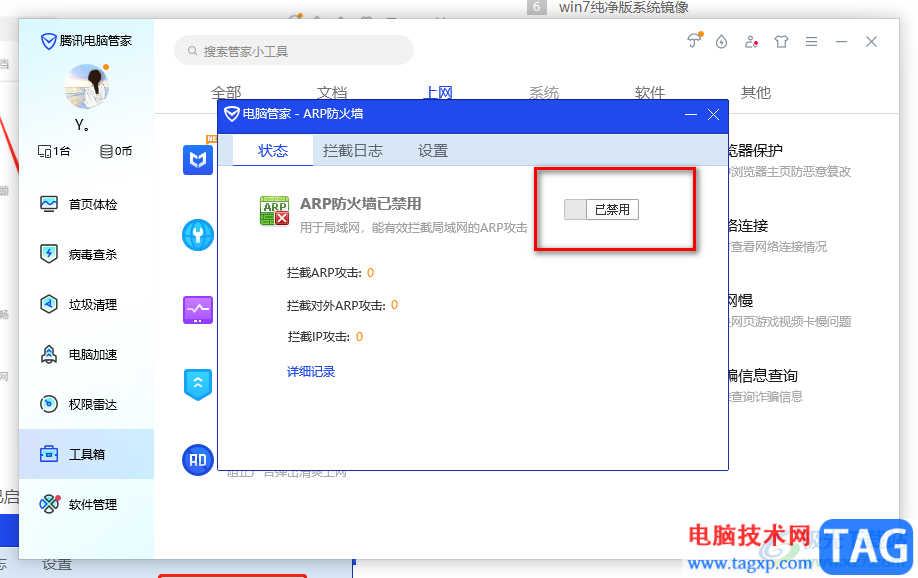
Task: Click the purple monitor pulse tool icon
Action: tap(198, 310)
